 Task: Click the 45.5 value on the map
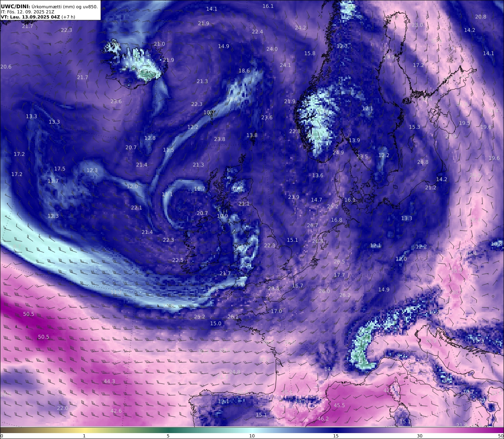click(x=339, y=405)
